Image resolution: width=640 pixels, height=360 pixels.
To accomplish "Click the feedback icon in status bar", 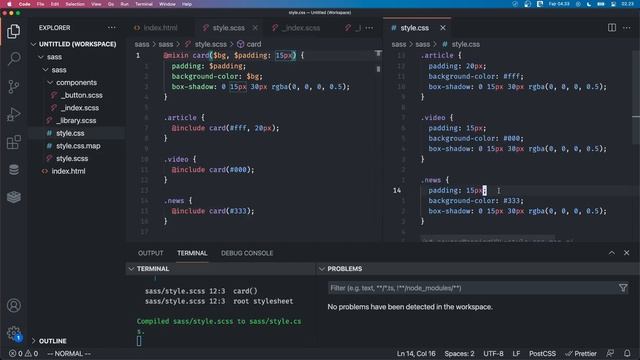I will pos(610,353).
